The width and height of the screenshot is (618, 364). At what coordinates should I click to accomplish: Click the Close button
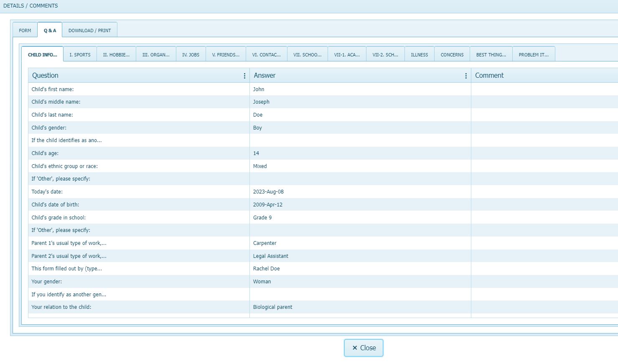pyautogui.click(x=364, y=347)
